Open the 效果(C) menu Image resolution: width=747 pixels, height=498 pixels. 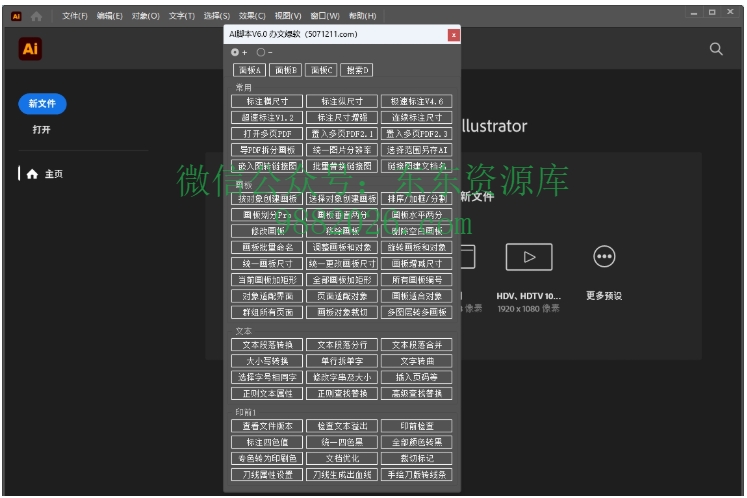[252, 16]
